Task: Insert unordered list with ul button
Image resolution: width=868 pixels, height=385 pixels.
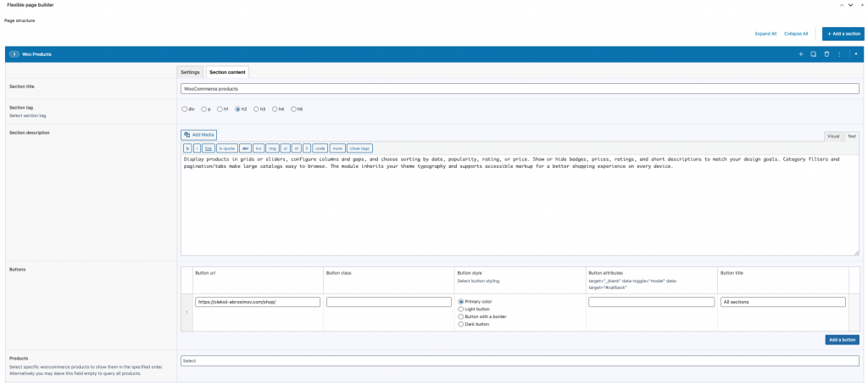Action: (285, 148)
